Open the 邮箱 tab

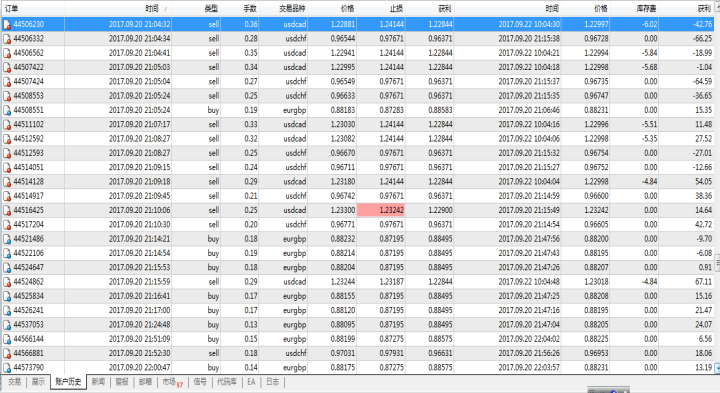[146, 382]
